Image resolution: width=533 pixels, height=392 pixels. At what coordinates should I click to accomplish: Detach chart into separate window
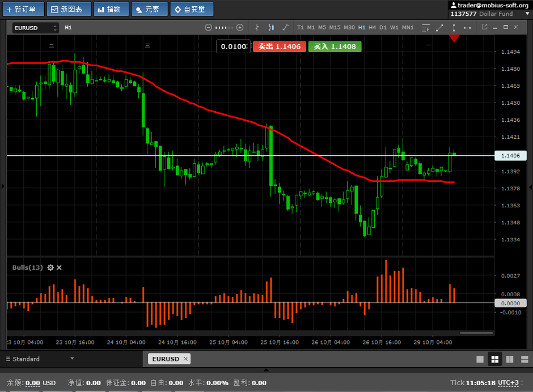(484, 27)
